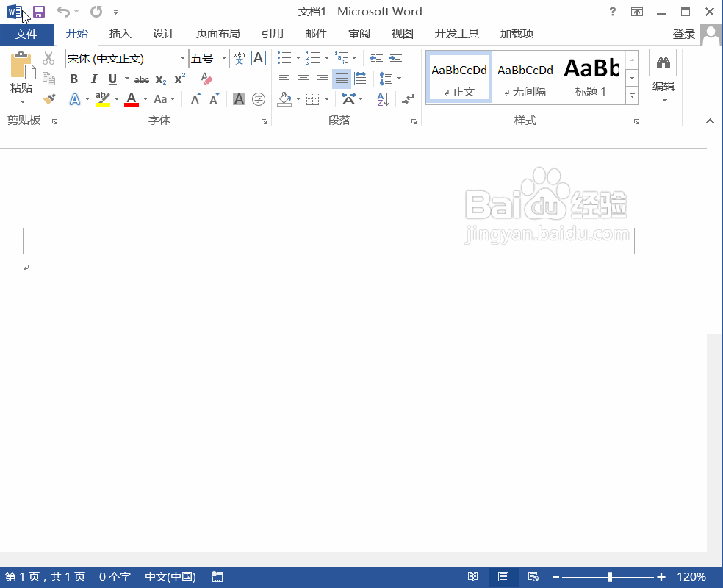Click the enclosed character (字) icon
The width and height of the screenshot is (723, 588).
click(258, 98)
